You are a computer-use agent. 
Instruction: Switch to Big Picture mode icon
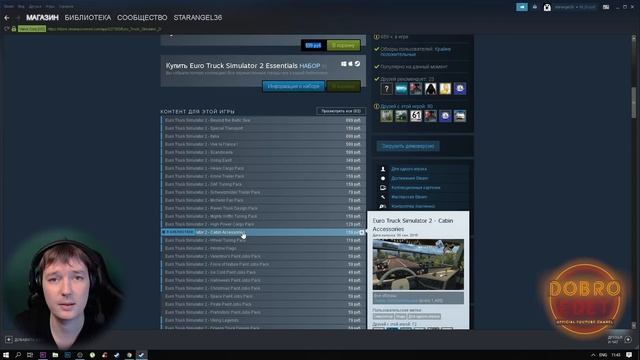(x=606, y=7)
